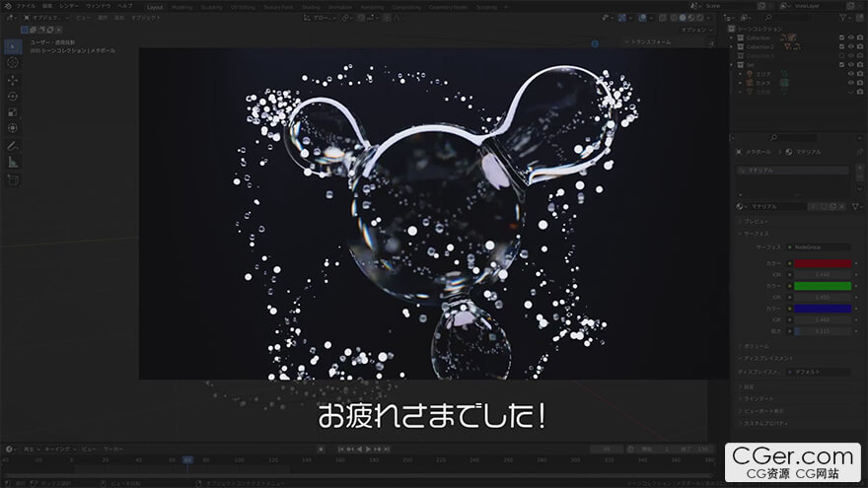Toggle viewport visibility of the カメラ object

tap(852, 83)
